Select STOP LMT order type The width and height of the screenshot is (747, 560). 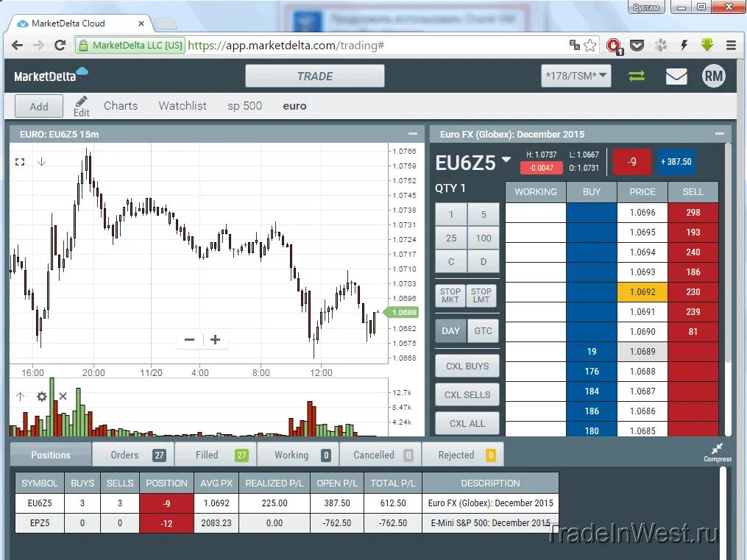(481, 295)
